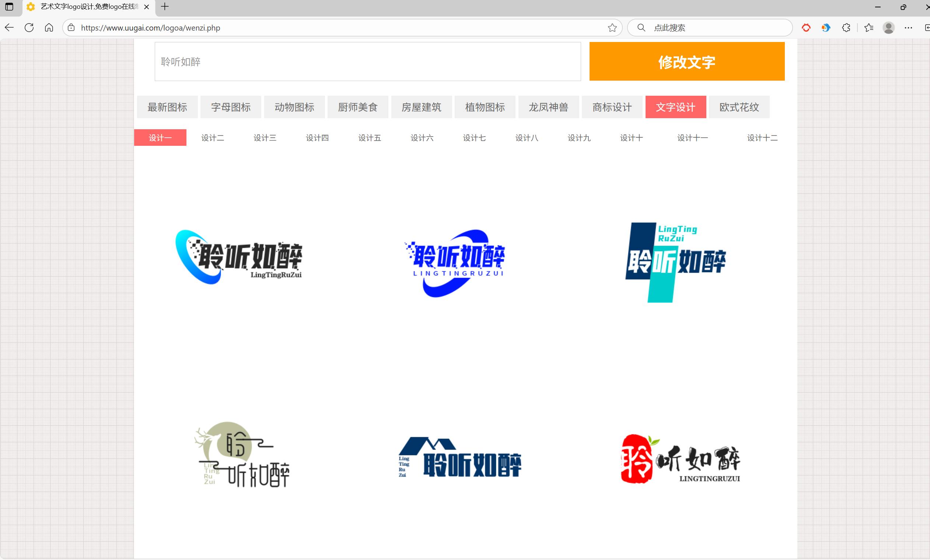Click the browser back arrow
The height and width of the screenshot is (560, 930).
click(x=10, y=28)
